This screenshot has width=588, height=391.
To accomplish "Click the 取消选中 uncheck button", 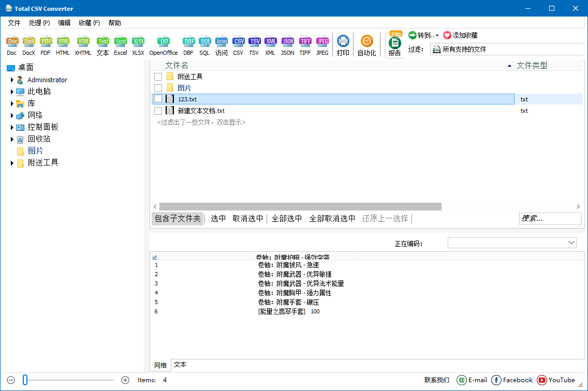I will (248, 219).
